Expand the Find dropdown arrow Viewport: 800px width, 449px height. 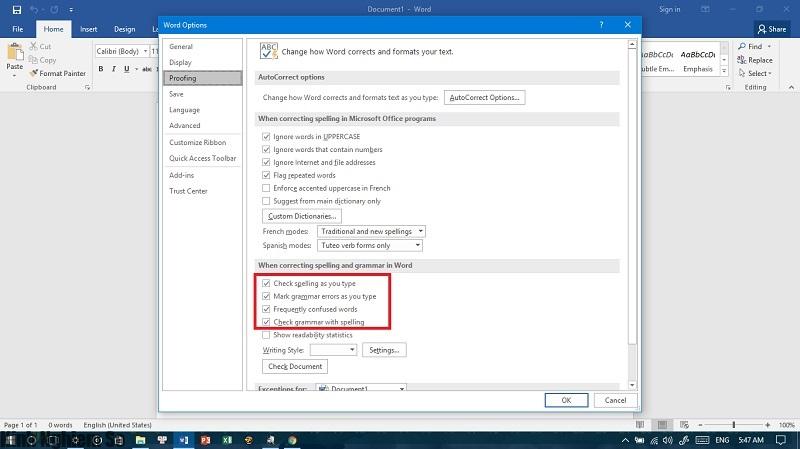pos(769,46)
